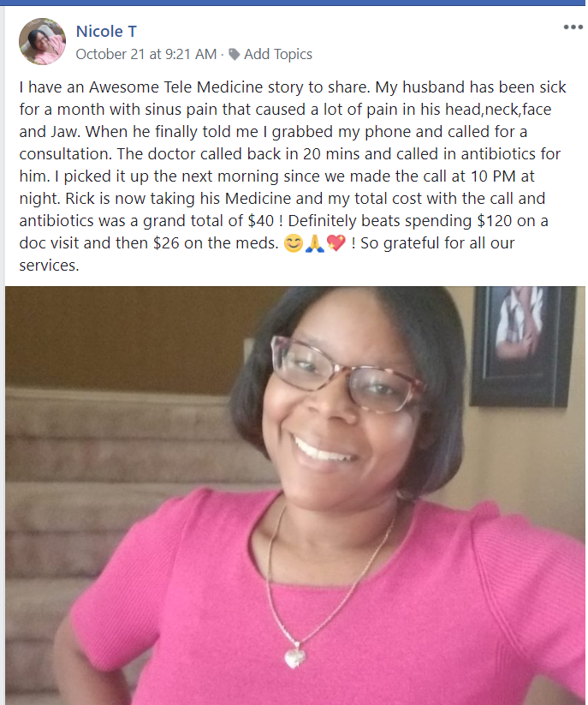Click the smiling face emoji in post
The image size is (588, 705).
coord(294,243)
